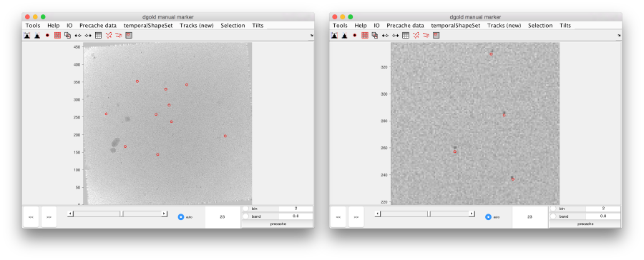Click the red dot marker icon in left window

[x=47, y=36]
